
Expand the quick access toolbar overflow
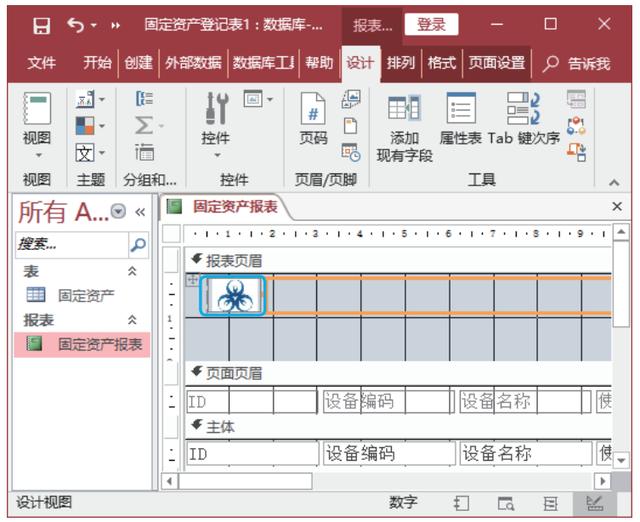pyautogui.click(x=116, y=26)
